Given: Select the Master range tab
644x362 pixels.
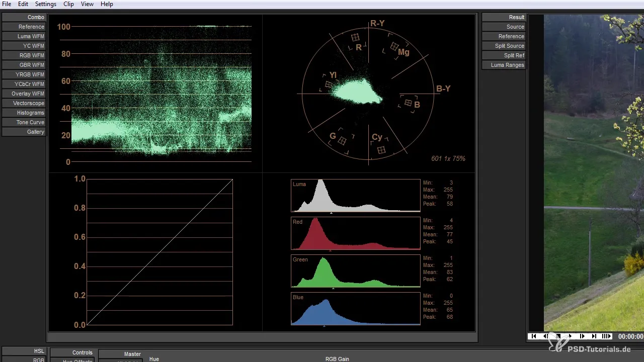Looking at the screenshot, I should (x=121, y=354).
